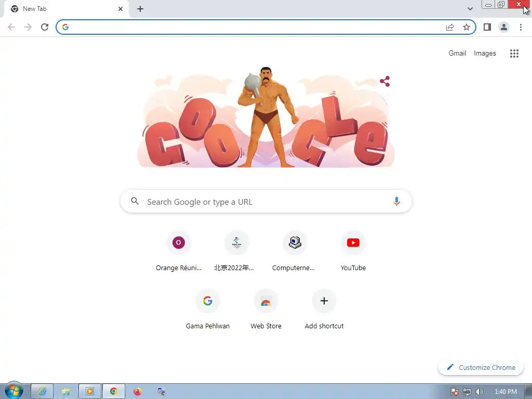Click the network tray icon

coord(467,392)
